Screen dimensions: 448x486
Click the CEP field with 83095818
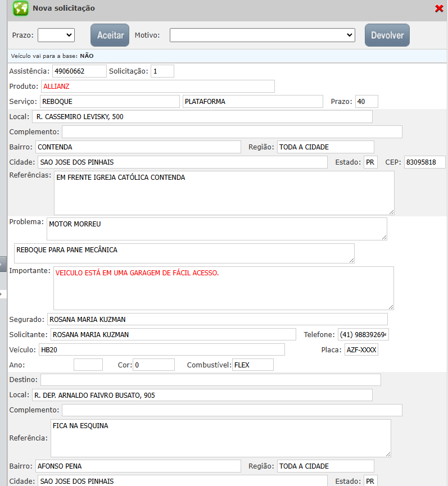click(424, 162)
